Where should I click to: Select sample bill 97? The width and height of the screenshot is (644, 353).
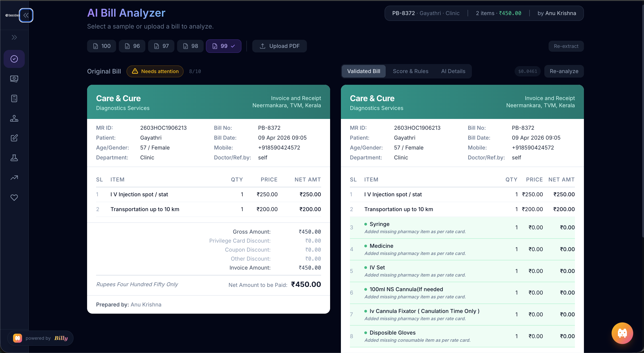click(161, 46)
